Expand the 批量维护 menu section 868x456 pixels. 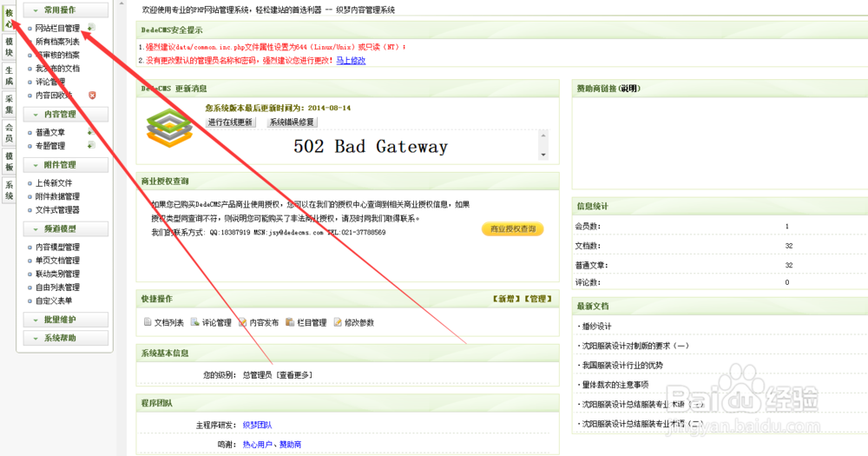tap(66, 320)
